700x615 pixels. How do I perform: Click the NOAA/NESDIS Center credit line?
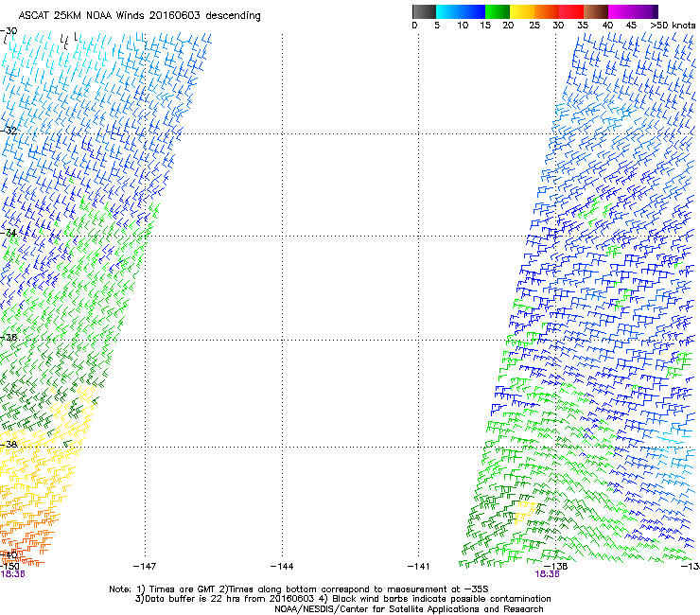(409, 609)
